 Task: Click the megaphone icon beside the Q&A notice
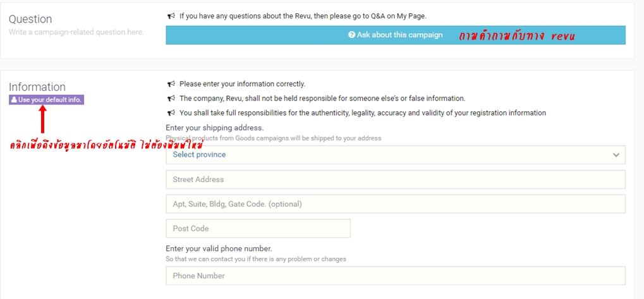click(x=171, y=16)
